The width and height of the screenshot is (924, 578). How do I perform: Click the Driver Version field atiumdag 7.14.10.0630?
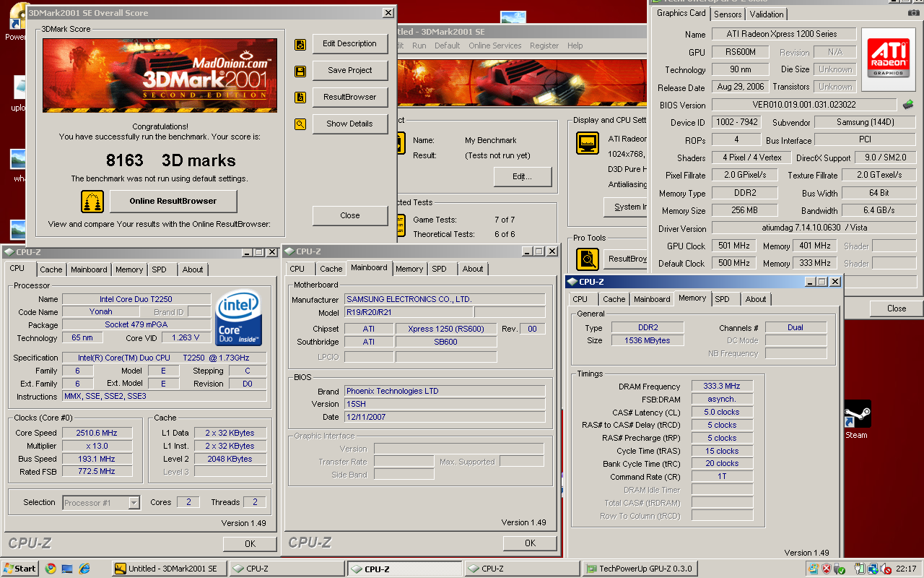pos(814,228)
